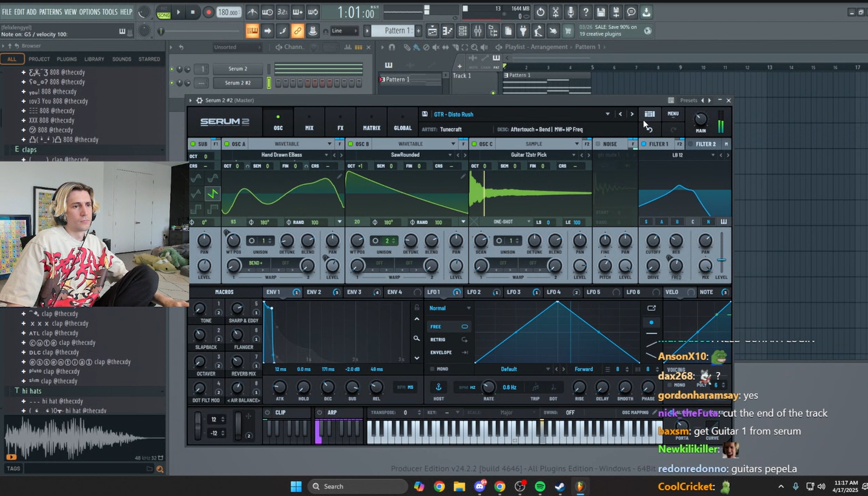Click the envelope zoom magnifier icon
This screenshot has width=868, height=496.
417,338
